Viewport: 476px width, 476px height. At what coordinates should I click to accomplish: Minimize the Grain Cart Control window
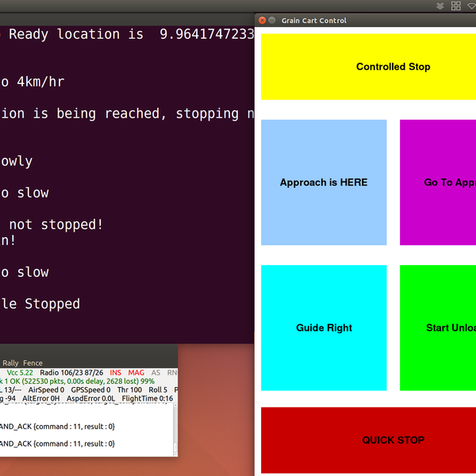[x=272, y=20]
